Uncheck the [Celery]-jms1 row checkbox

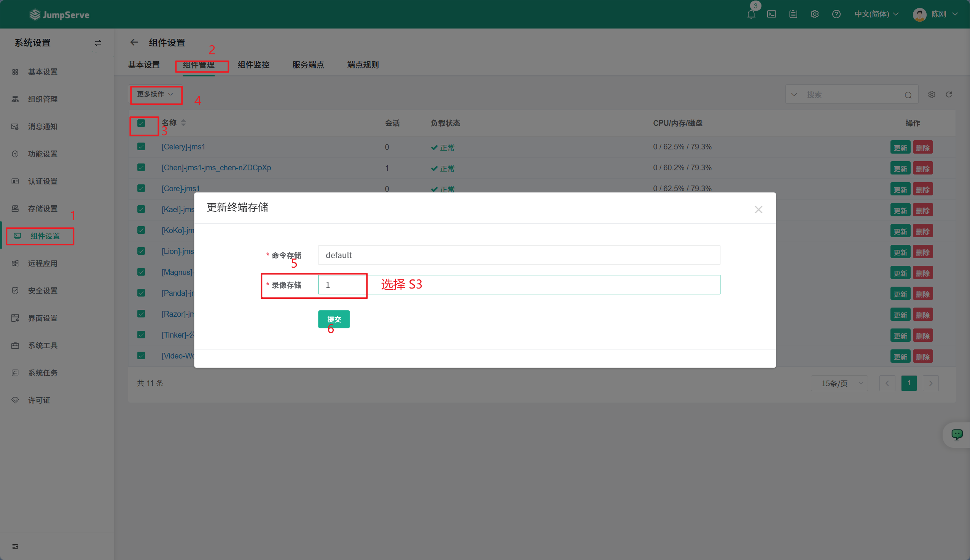pos(141,147)
